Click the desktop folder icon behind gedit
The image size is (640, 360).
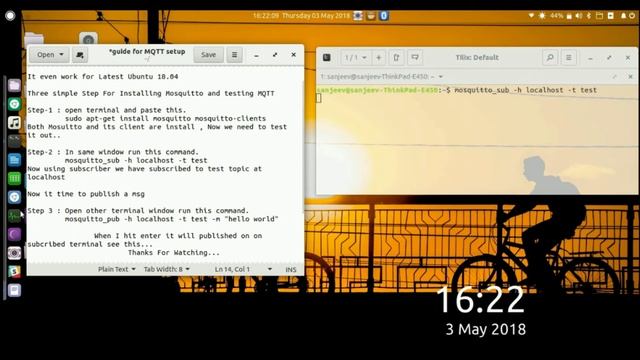tap(34, 39)
